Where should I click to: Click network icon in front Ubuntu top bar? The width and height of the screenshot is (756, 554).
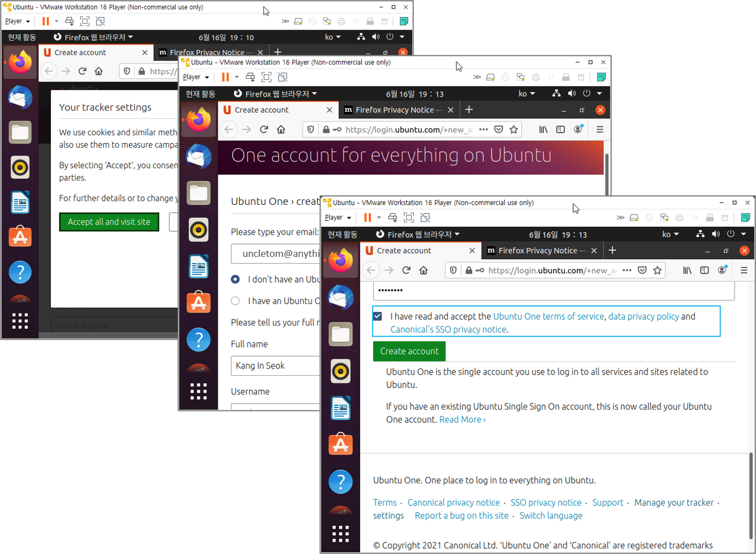click(x=701, y=234)
